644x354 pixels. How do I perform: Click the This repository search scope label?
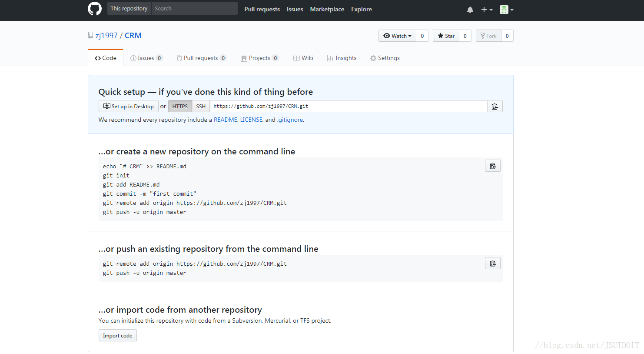[x=129, y=8]
